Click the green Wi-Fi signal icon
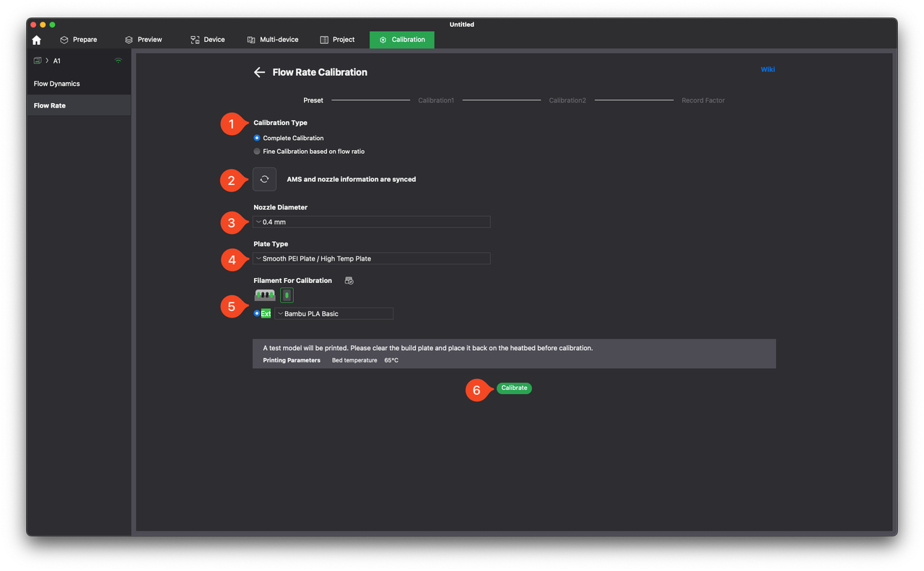The image size is (924, 571). click(x=118, y=61)
